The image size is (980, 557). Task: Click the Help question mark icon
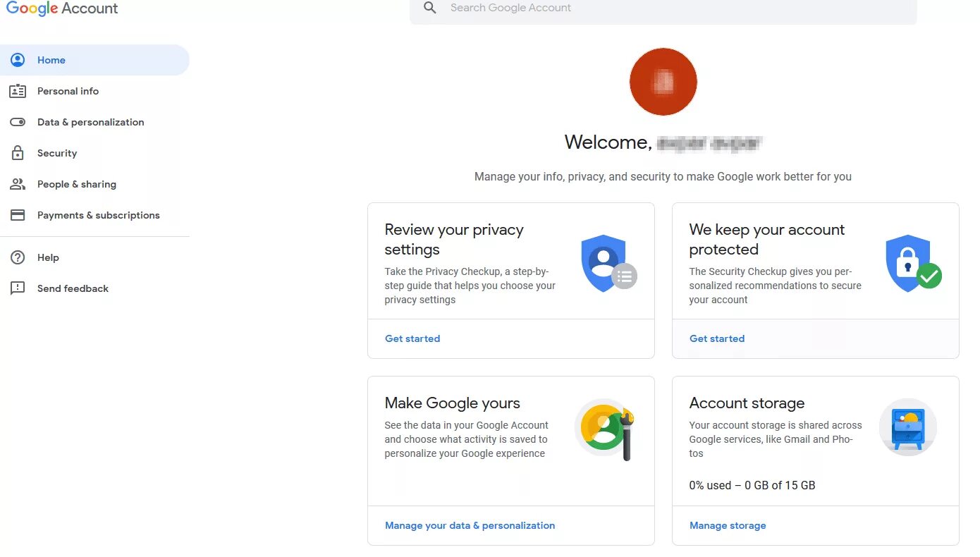18,257
